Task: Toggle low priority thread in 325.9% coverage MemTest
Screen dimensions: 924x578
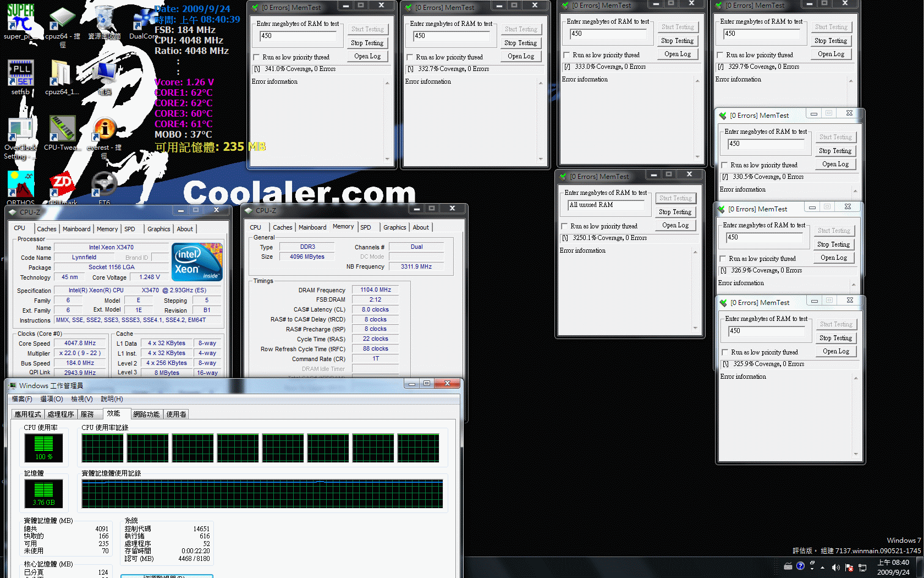Action: point(725,352)
